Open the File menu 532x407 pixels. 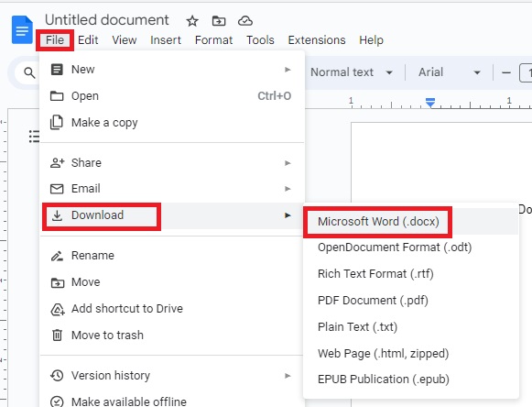[x=55, y=40]
